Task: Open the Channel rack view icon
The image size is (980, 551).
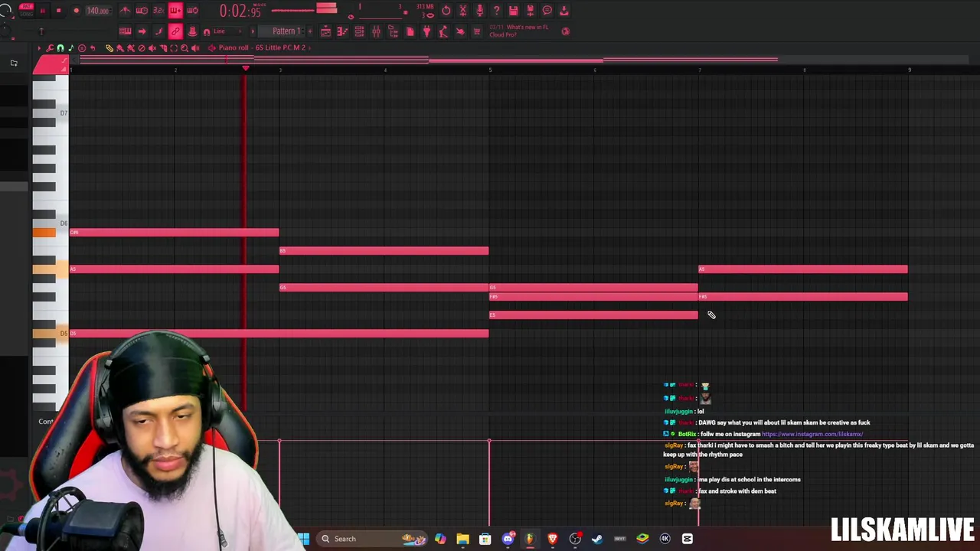Action: click(359, 31)
